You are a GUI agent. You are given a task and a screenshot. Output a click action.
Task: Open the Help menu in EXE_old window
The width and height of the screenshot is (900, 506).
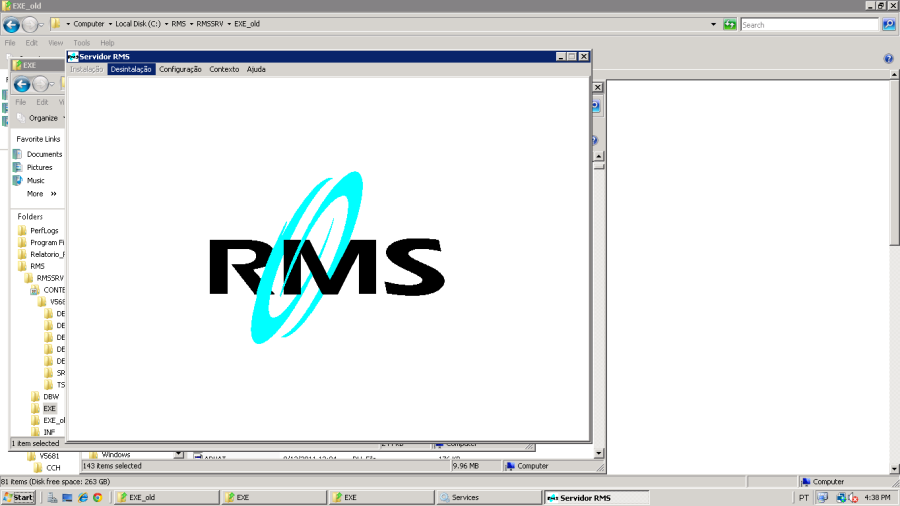click(x=107, y=43)
